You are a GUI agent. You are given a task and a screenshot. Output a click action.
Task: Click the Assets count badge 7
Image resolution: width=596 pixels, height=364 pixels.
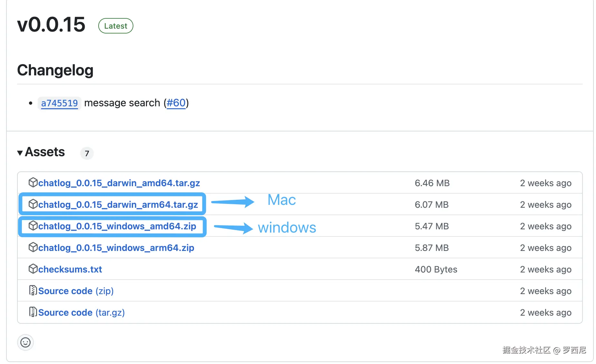(87, 153)
